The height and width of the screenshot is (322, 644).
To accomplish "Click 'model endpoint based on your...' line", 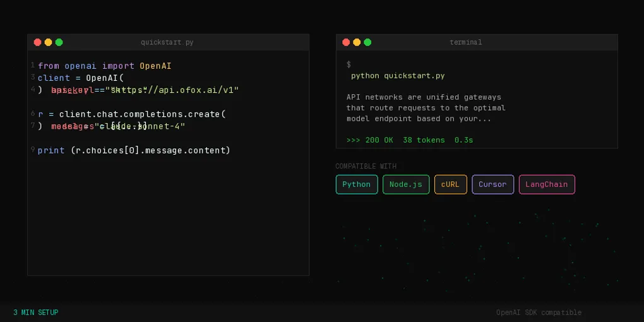I will tap(419, 119).
